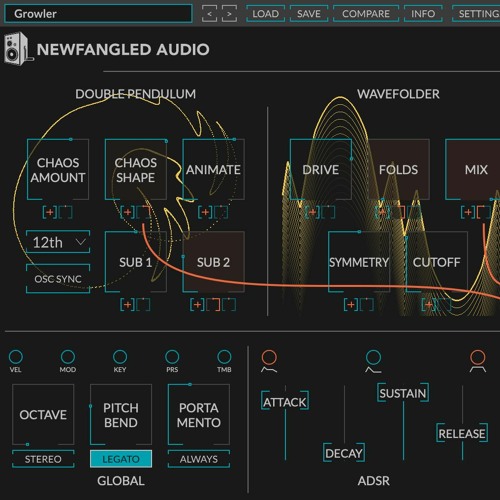Click the PITCH BEND control box
500x500 pixels.
[x=121, y=415]
